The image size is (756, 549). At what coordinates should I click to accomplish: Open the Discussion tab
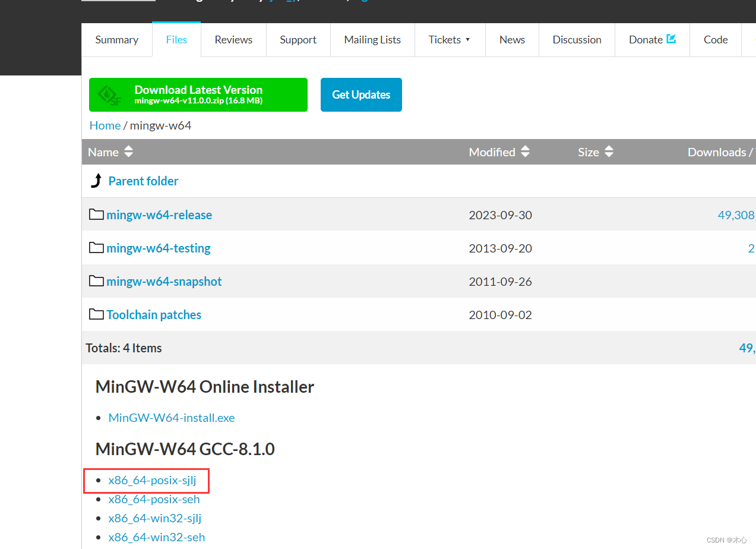(x=577, y=40)
